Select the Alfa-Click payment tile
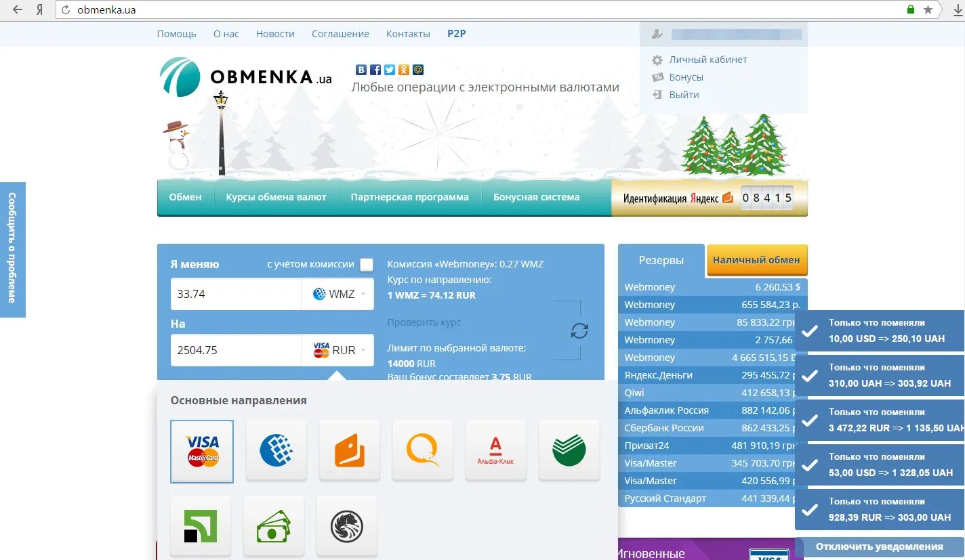Viewport: 965px width, 560px height. 496,450
